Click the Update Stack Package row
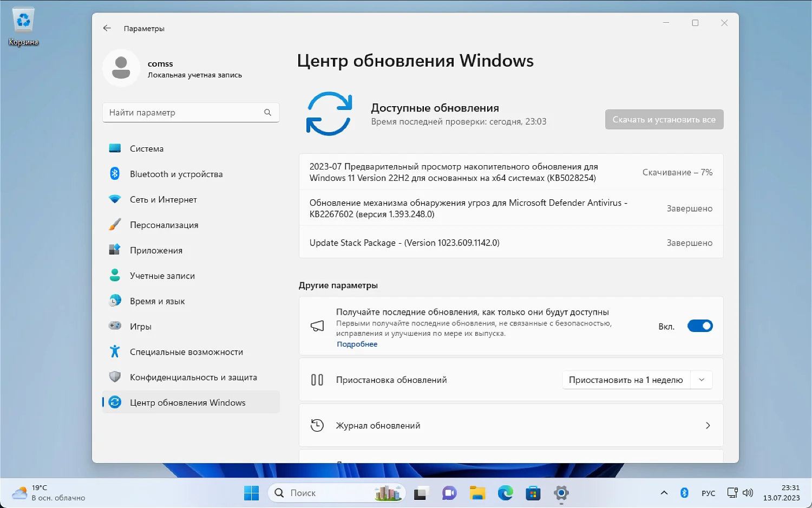Image resolution: width=812 pixels, height=508 pixels. [511, 243]
